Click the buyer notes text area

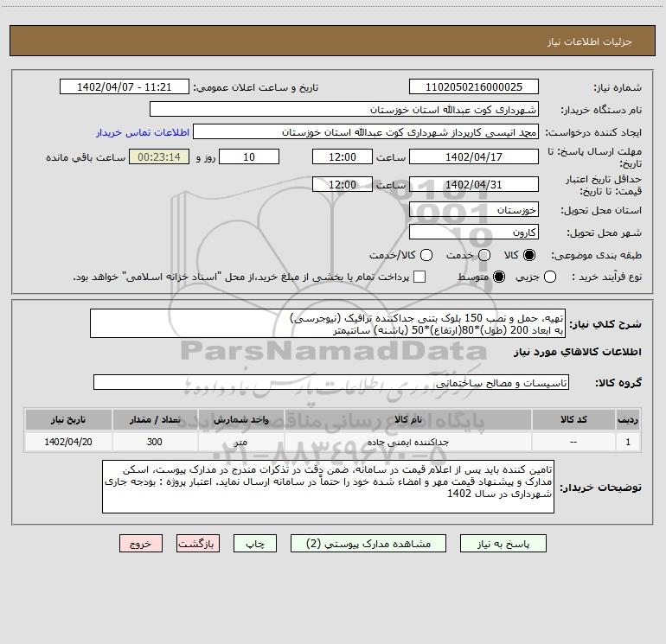click(329, 487)
